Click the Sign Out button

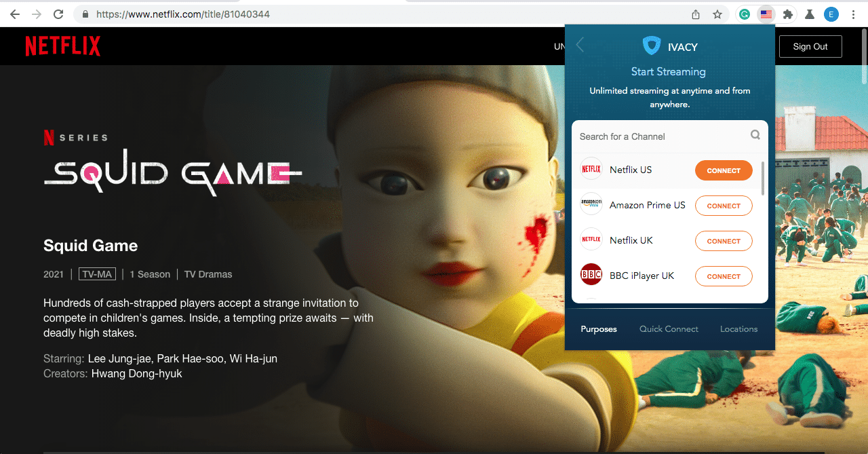(810, 46)
